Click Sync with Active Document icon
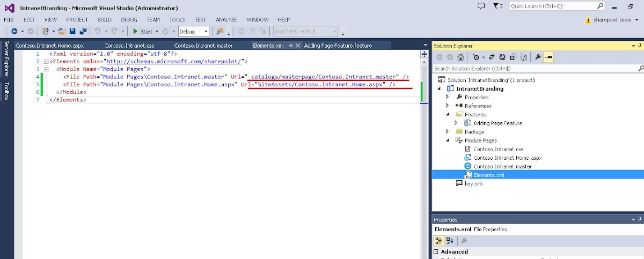The image size is (644, 259). [x=492, y=57]
